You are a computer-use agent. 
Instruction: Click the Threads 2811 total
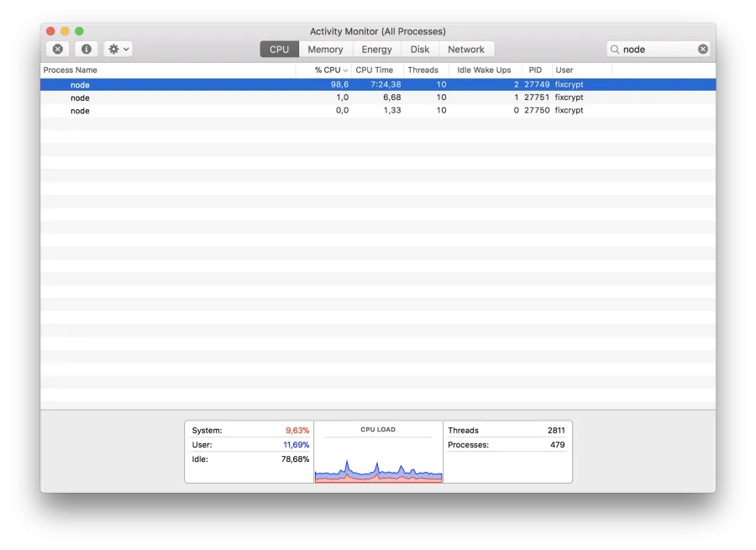pos(556,431)
